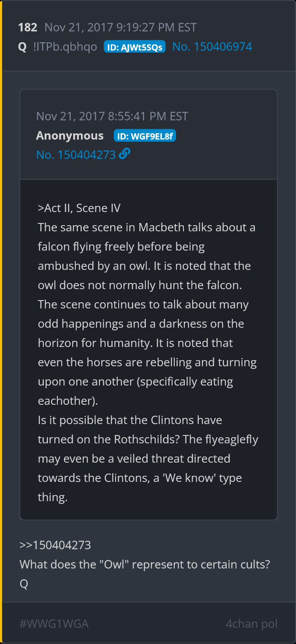Follow the >>150404273 reply reference

(55, 545)
